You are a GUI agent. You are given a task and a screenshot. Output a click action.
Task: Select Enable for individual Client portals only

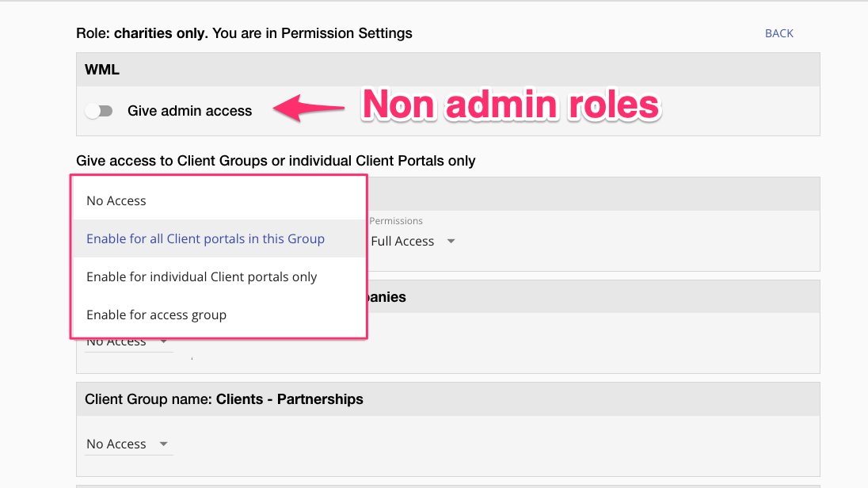201,277
